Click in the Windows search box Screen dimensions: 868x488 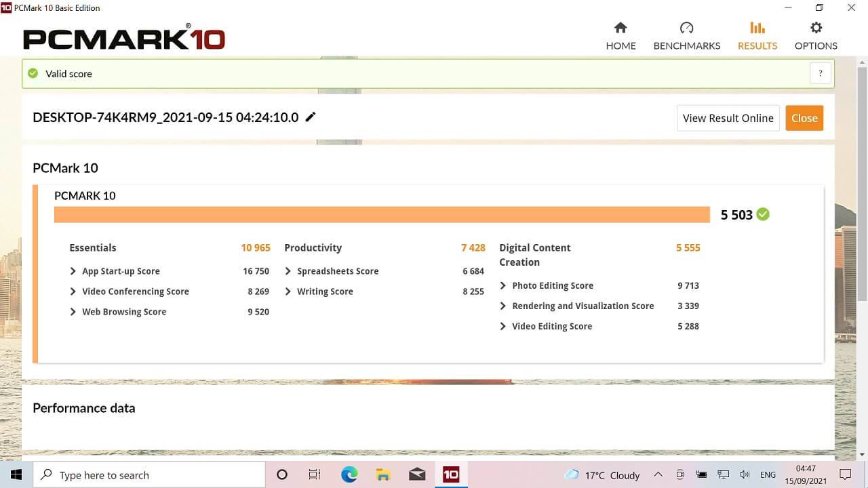pyautogui.click(x=149, y=475)
